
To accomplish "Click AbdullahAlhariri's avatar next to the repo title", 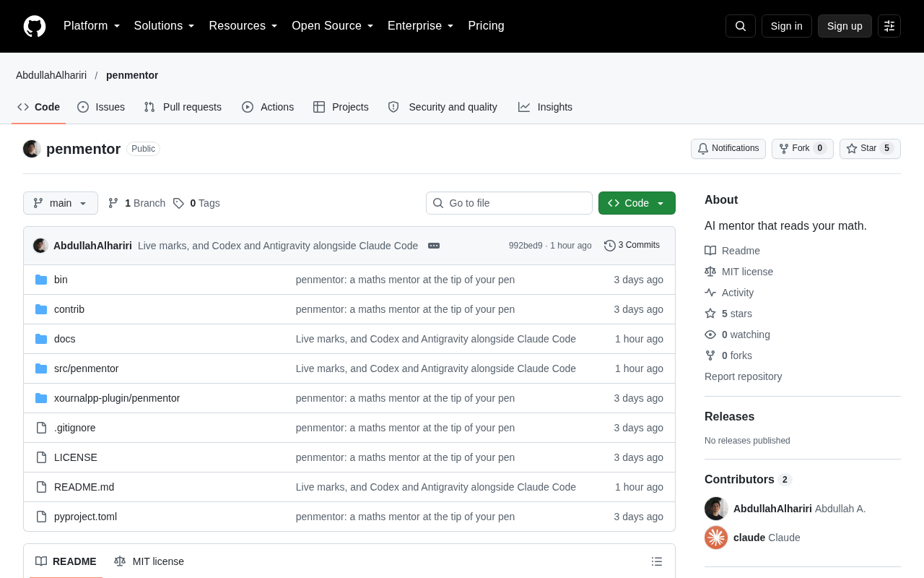I will [32, 149].
